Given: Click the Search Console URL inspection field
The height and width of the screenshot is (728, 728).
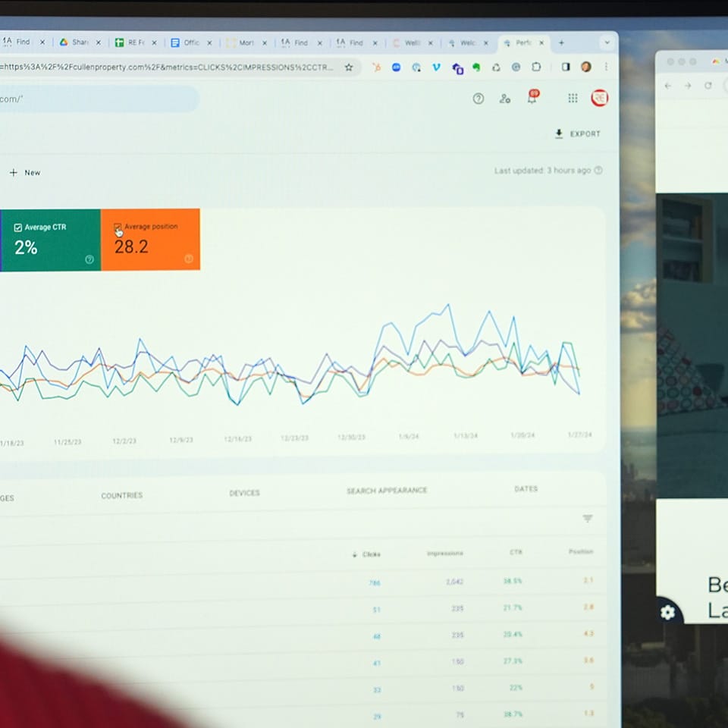Looking at the screenshot, I should point(98,99).
